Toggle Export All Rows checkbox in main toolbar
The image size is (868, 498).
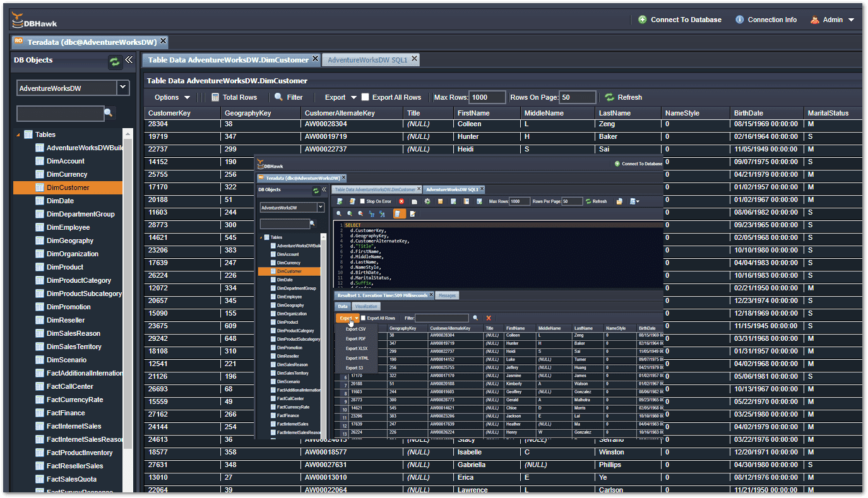point(365,97)
